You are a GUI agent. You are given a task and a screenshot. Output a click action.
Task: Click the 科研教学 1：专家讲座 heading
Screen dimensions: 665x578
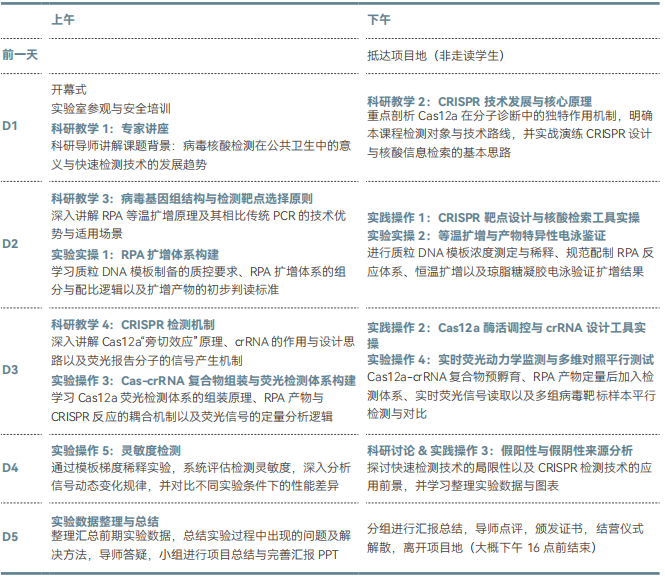(x=110, y=129)
